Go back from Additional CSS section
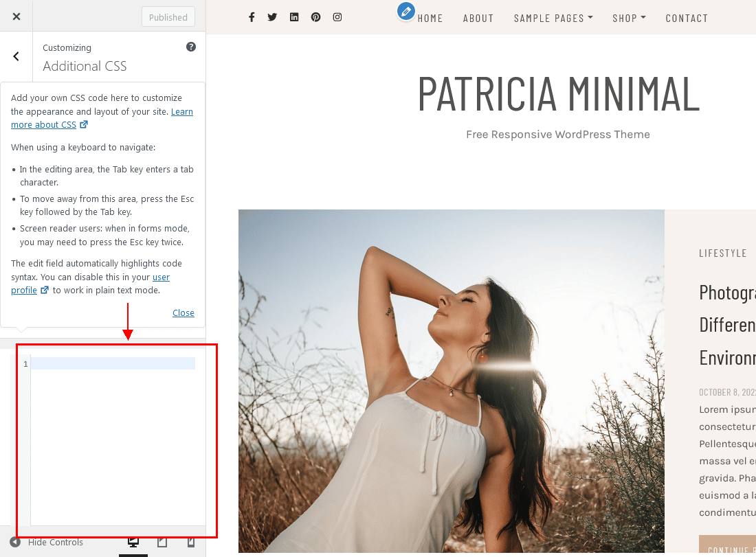This screenshot has width=756, height=557. tap(16, 56)
